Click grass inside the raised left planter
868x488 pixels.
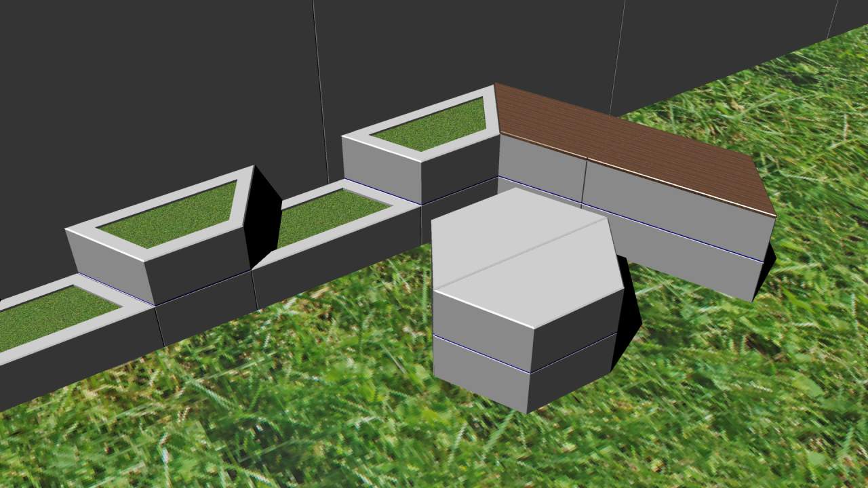[170, 217]
